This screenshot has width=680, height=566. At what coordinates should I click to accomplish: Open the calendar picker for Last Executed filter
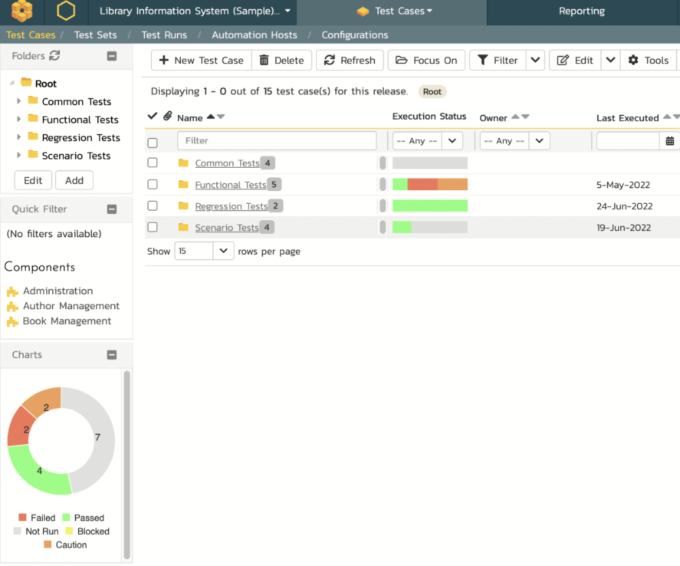point(669,141)
